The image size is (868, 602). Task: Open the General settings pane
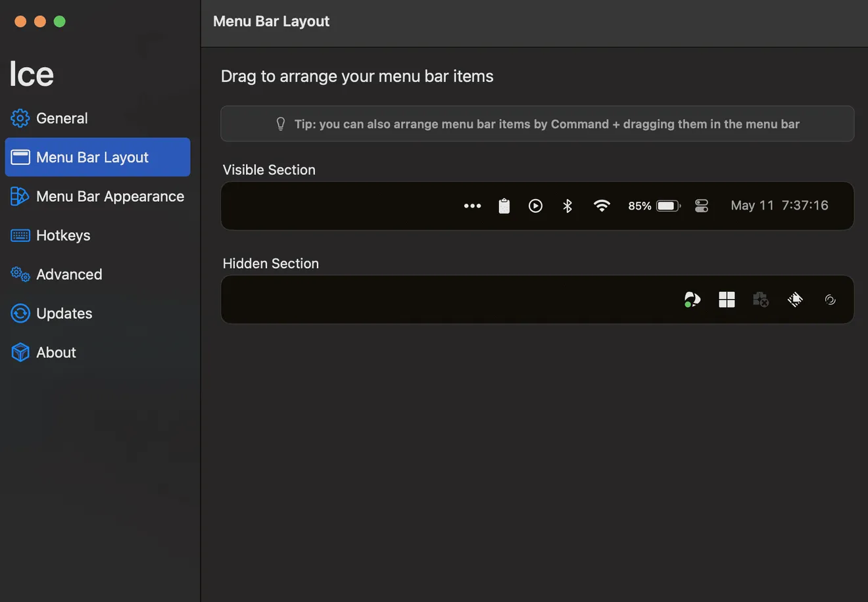click(97, 118)
